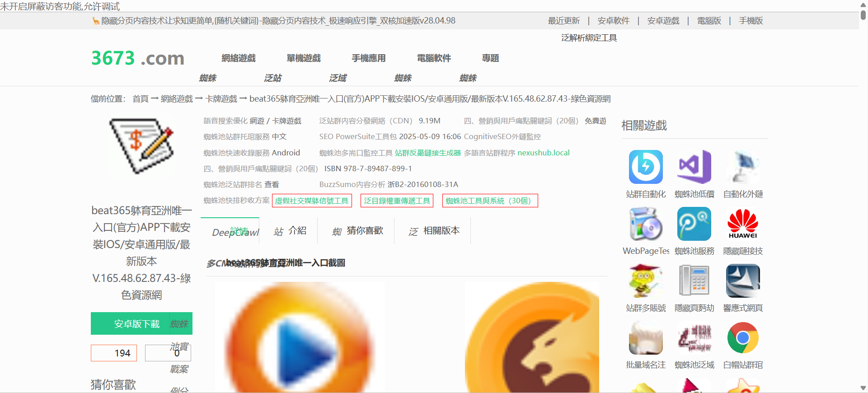Click the page scrollbar down arrow
The width and height of the screenshot is (868, 393).
pos(863,388)
